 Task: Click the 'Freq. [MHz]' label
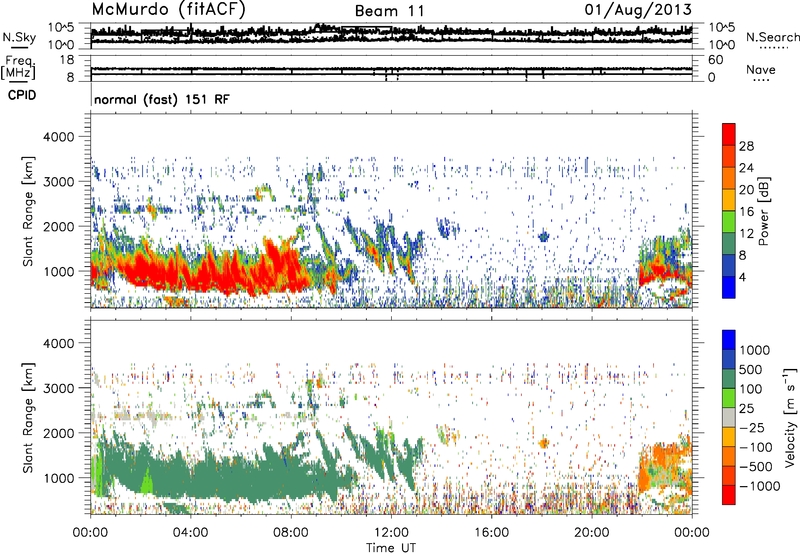pos(19,67)
